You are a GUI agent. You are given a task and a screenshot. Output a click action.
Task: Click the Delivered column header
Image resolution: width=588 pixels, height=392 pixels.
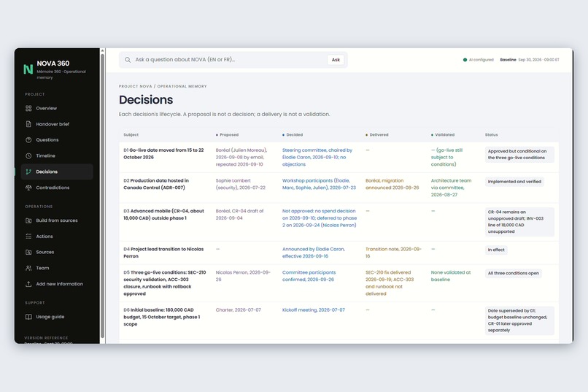pyautogui.click(x=377, y=134)
